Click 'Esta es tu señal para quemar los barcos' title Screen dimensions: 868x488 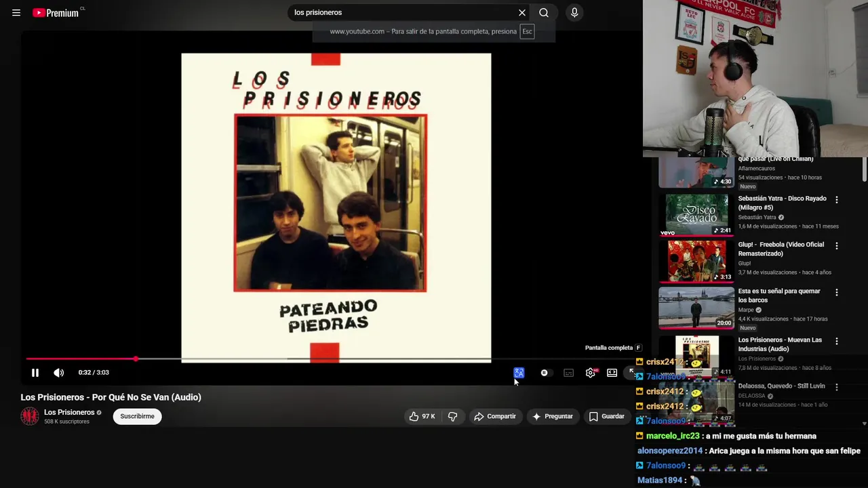tap(779, 296)
